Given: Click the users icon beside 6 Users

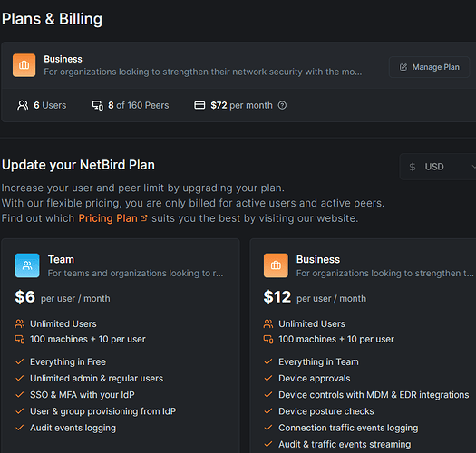Looking at the screenshot, I should 23,105.
